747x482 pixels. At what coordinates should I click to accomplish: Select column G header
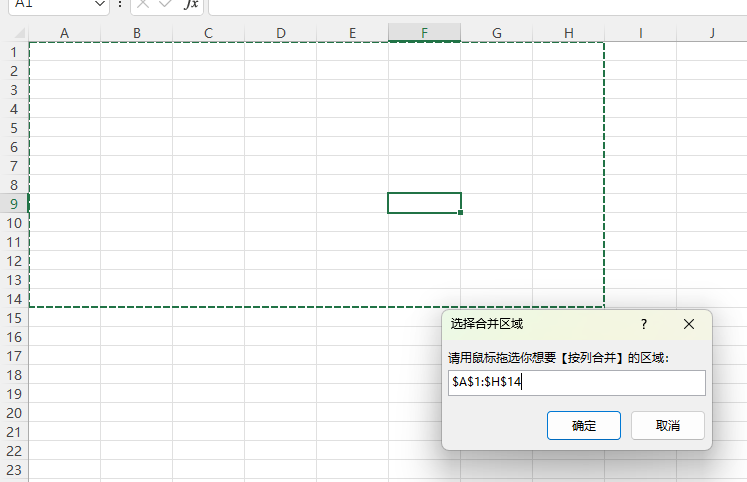(496, 33)
